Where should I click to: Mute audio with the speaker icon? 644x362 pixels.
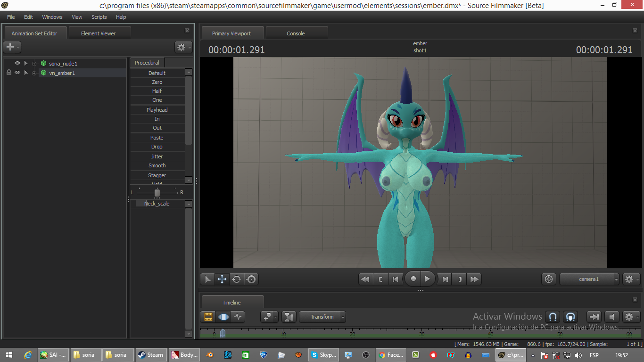611,317
